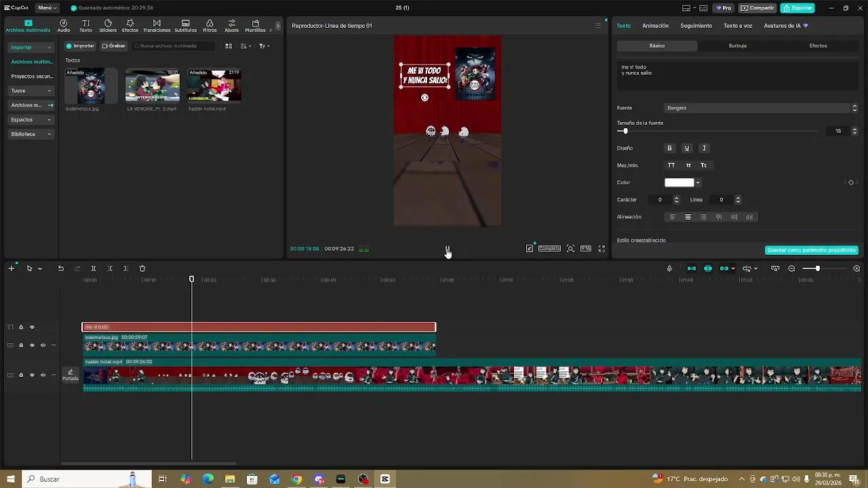Image resolution: width=868 pixels, height=488 pixels.
Task: Switch to the Animación tab
Action: [x=655, y=26]
